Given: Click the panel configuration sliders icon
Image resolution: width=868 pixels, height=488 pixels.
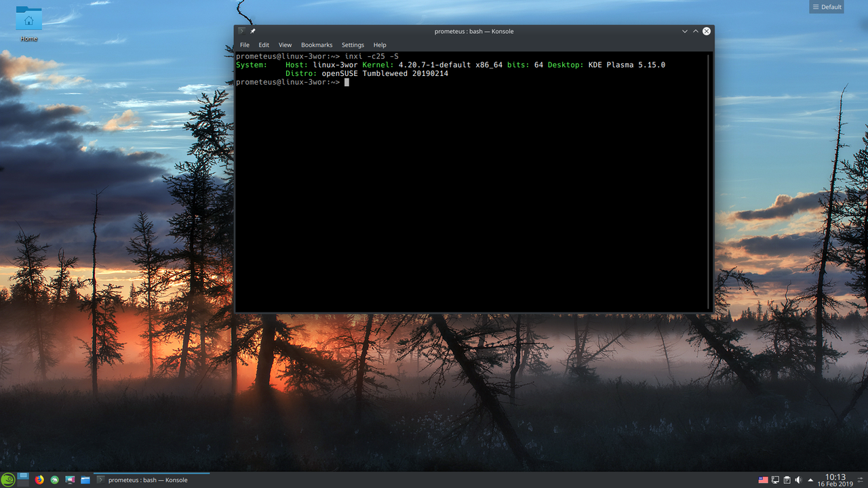Looking at the screenshot, I should point(861,480).
